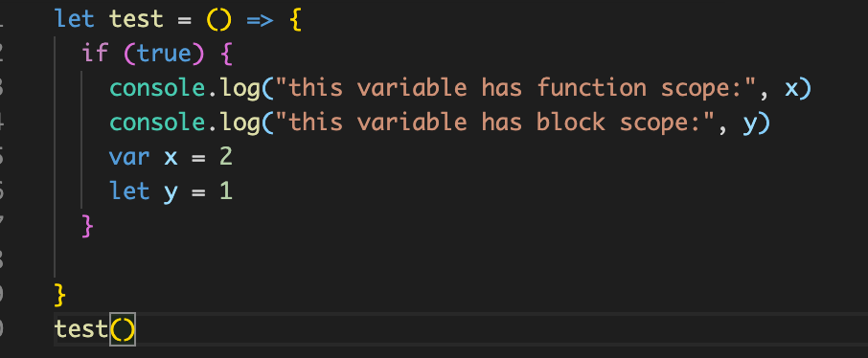Click the 'let' keyword before y
868x358 pixels.
(x=129, y=191)
